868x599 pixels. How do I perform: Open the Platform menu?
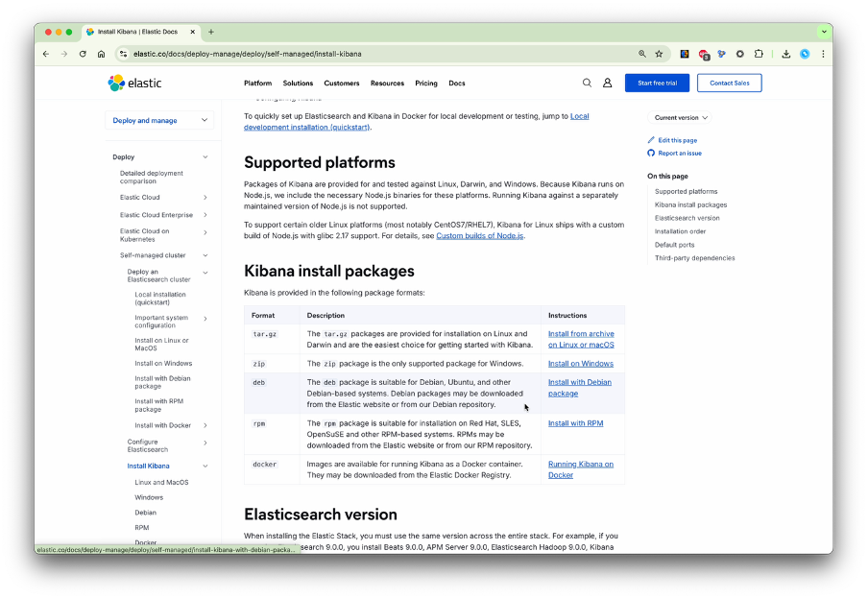pos(258,84)
